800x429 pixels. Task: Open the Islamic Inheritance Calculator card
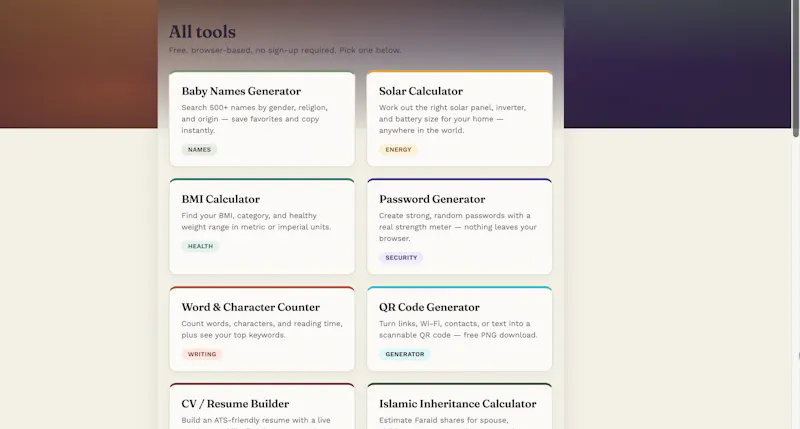click(x=459, y=407)
